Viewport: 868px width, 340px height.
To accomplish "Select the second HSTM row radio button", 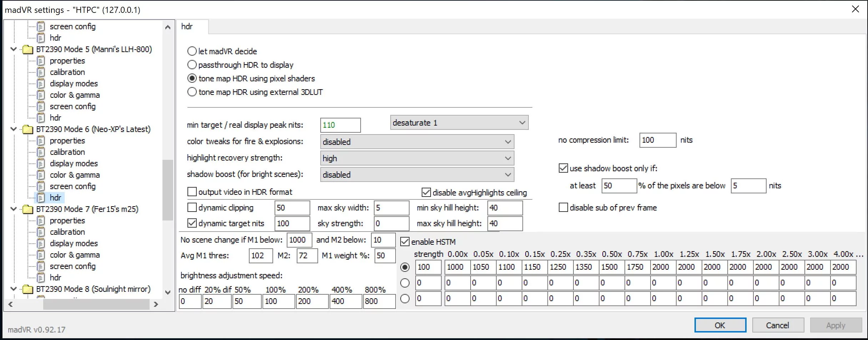I will coord(405,283).
